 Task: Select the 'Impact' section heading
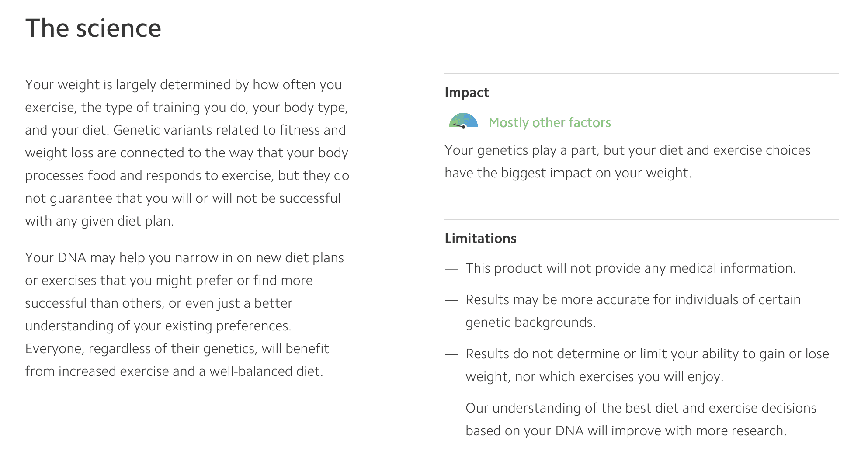coord(466,93)
